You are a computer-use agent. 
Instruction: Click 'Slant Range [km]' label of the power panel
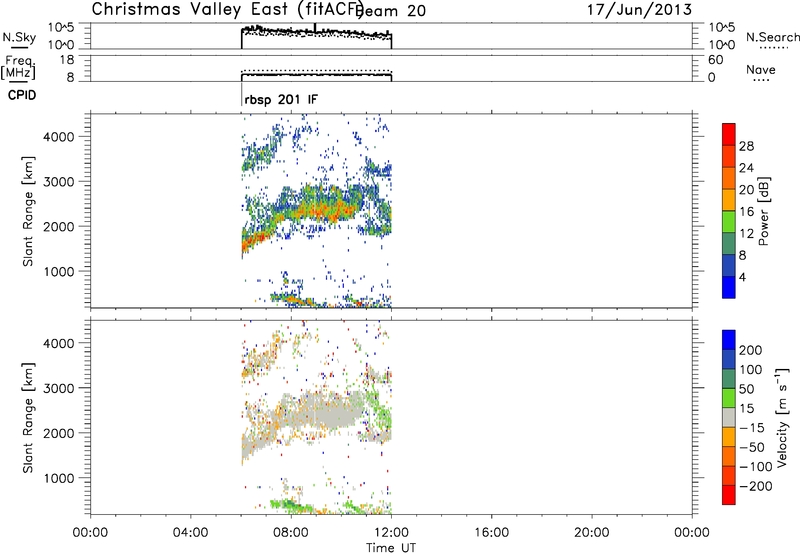28,211
